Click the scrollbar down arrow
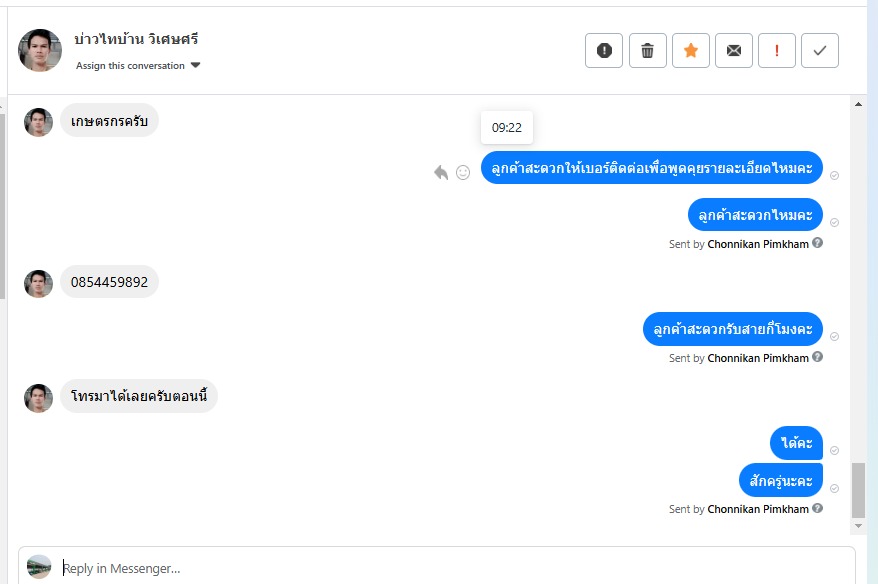The width and height of the screenshot is (878, 584). tap(858, 526)
